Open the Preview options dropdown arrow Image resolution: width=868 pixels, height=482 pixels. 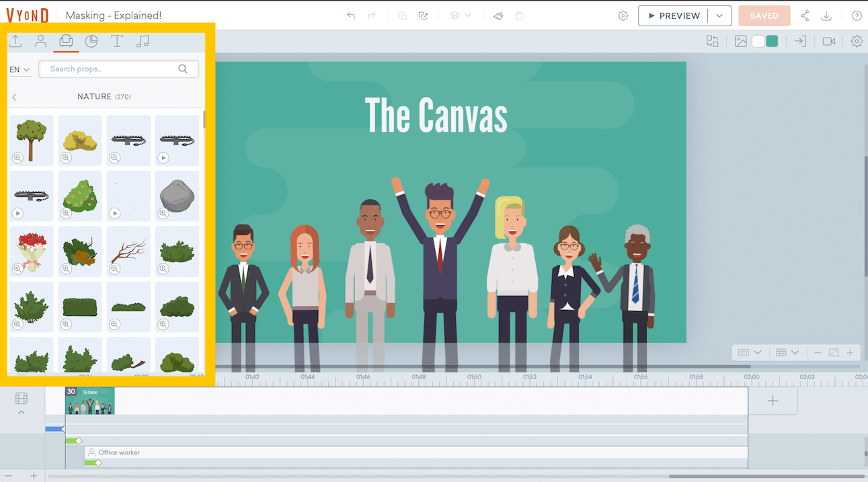719,15
